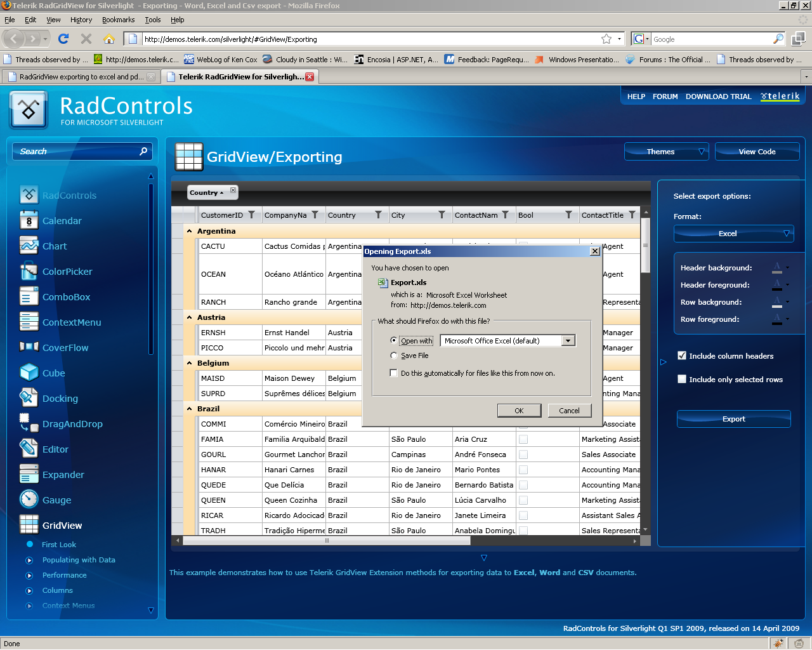Tick the Bool checkbox in Aria Cruz row
The height and width of the screenshot is (650, 812).
(523, 439)
